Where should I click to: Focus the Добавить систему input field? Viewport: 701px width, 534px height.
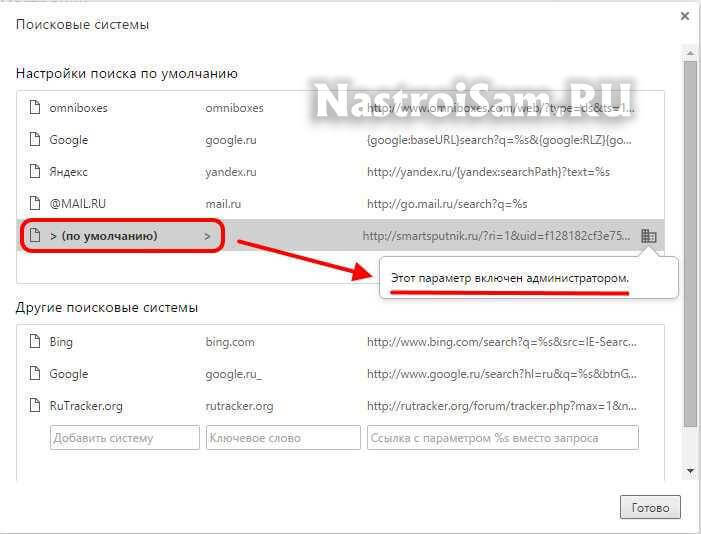pos(125,438)
